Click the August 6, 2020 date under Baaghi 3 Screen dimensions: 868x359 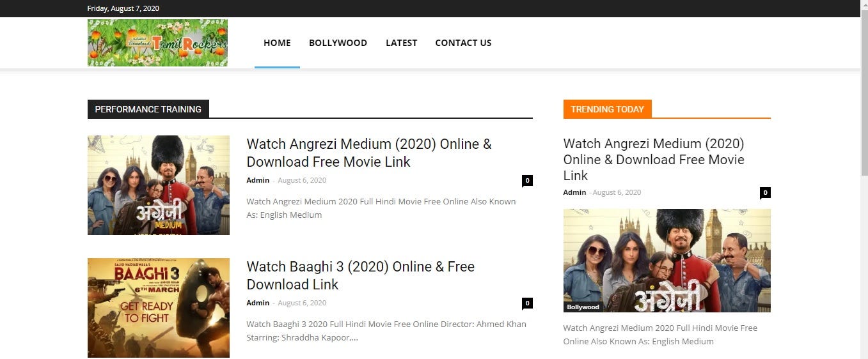click(x=302, y=303)
